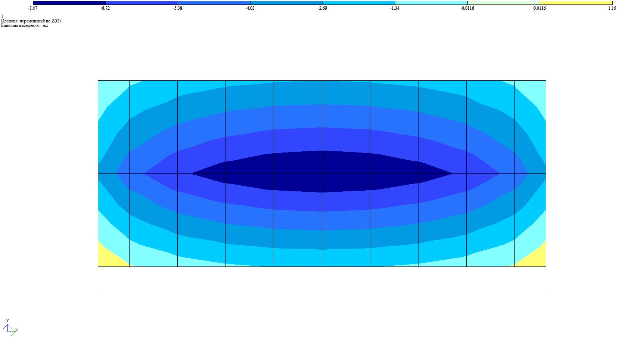Pick the legend color band between -6.72 and -5.38
This screenshot has width=644, height=339.
141,3
